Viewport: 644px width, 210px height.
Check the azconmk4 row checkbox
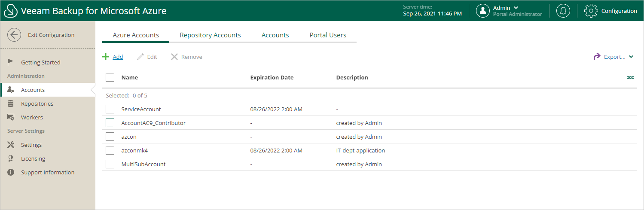[x=110, y=150]
